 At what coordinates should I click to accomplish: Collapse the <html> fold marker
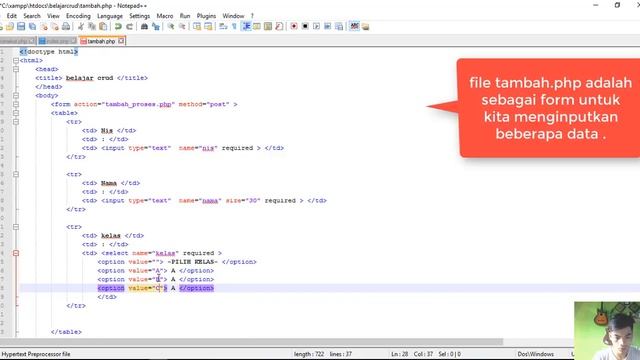(x=16, y=60)
